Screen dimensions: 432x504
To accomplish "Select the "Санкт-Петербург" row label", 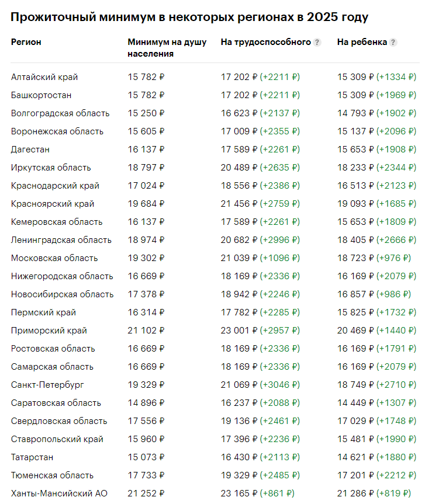I will click(47, 385).
